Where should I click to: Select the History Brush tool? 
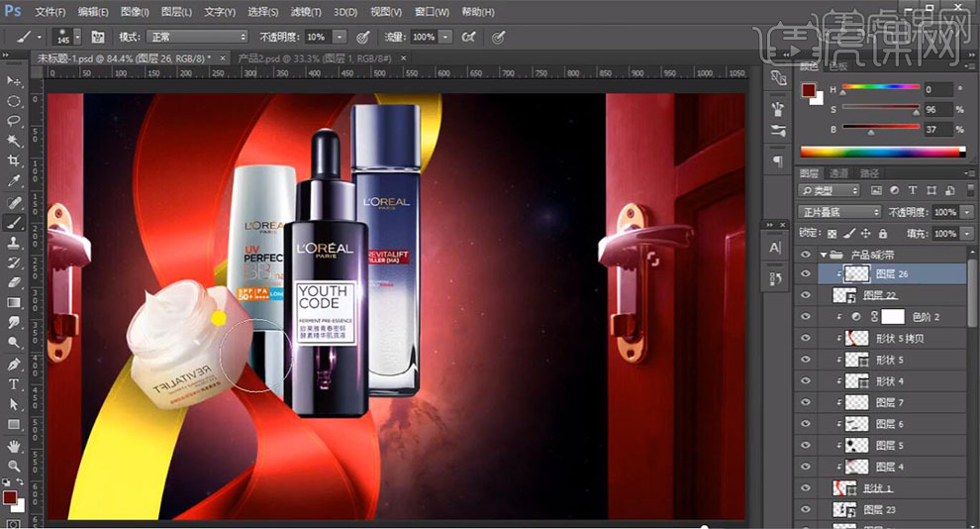point(13,263)
